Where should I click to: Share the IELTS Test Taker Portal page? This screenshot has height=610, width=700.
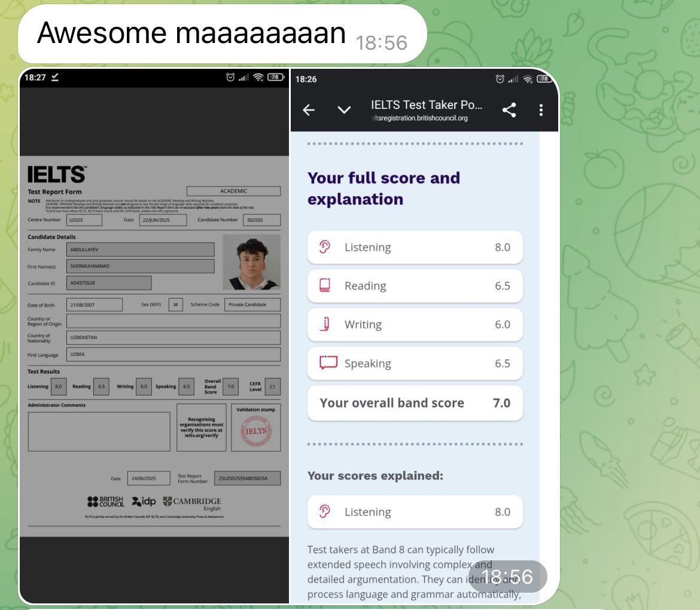click(509, 110)
